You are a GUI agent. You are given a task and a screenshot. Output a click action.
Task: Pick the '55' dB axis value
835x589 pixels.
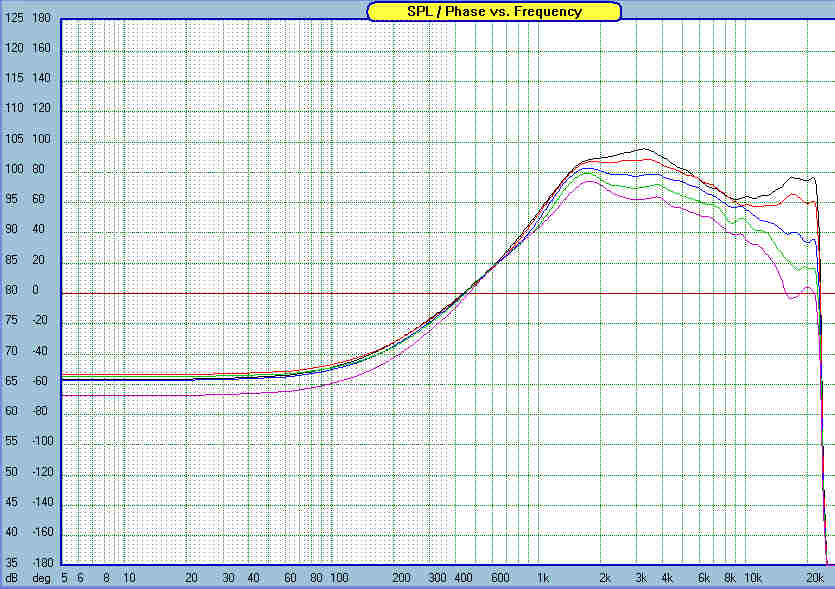click(11, 441)
